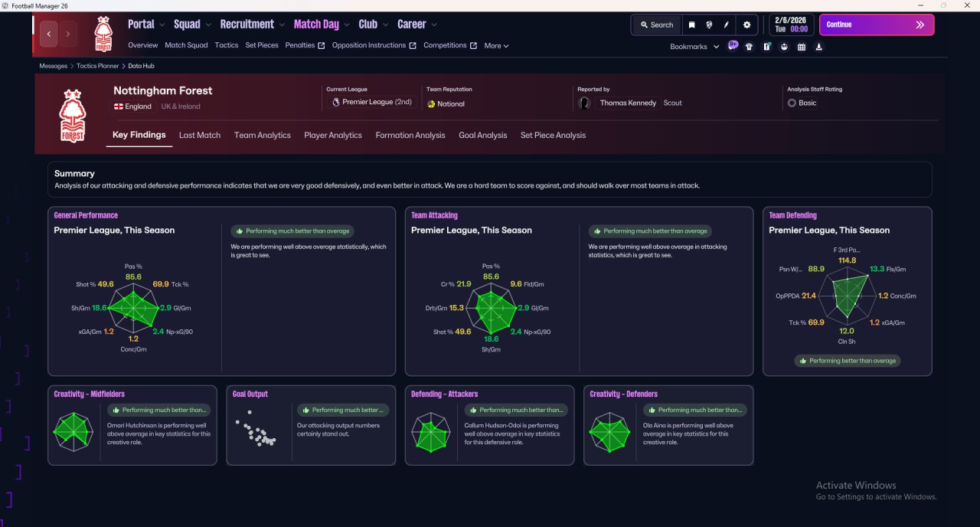Click the Thomas Kennedy scout name
This screenshot has width=980, height=527.
click(x=628, y=103)
